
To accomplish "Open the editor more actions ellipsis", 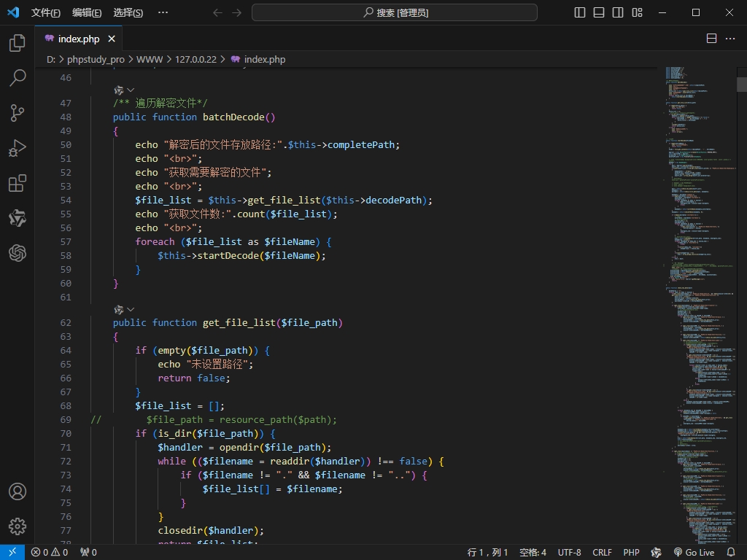I will [730, 39].
